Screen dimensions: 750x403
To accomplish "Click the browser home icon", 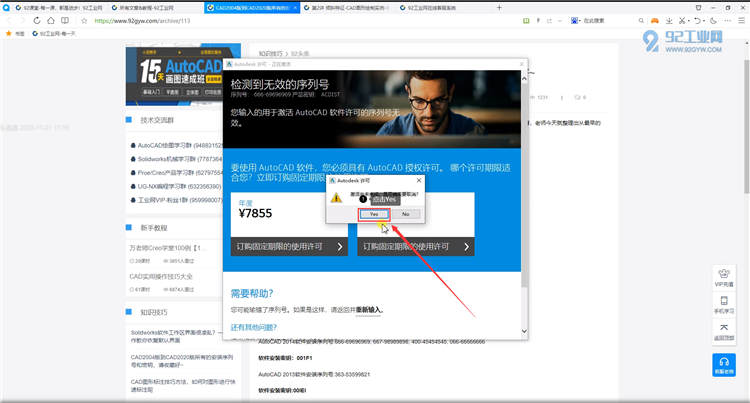I will point(51,21).
